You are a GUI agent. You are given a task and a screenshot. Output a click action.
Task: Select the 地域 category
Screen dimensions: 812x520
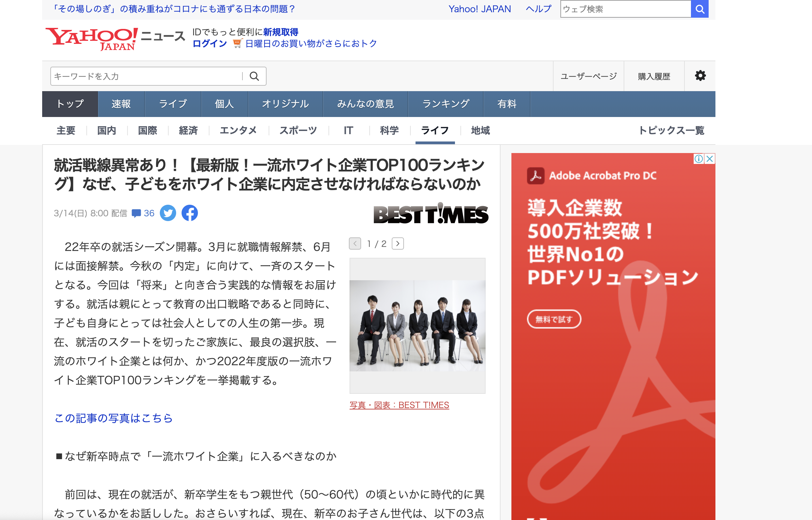coord(480,130)
